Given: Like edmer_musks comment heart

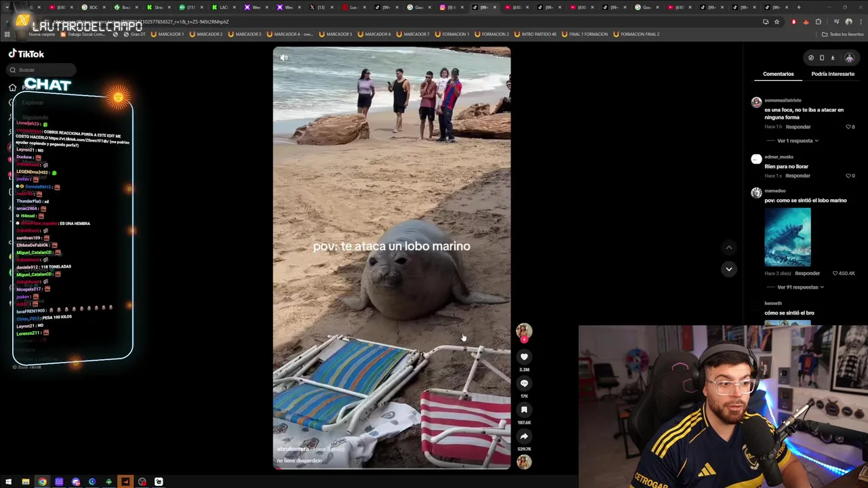Looking at the screenshot, I should pos(849,176).
